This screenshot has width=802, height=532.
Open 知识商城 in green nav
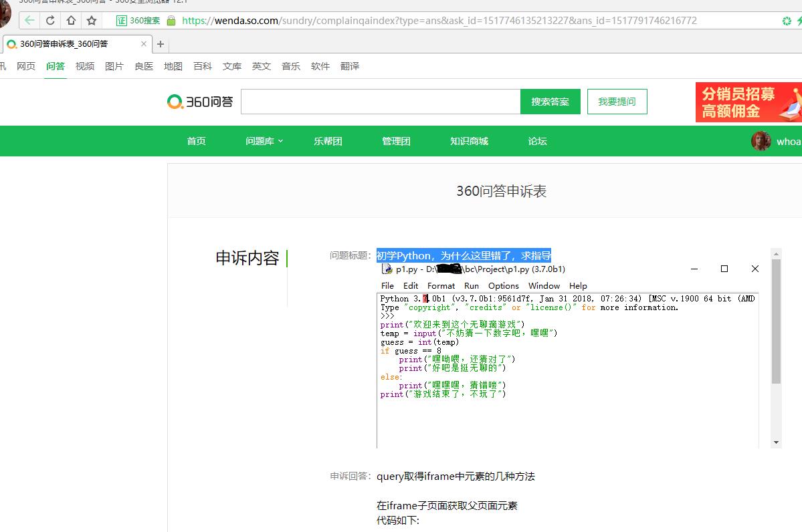[x=469, y=141]
